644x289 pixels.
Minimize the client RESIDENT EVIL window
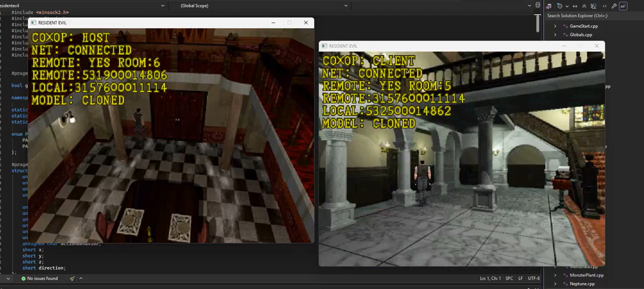(x=564, y=46)
